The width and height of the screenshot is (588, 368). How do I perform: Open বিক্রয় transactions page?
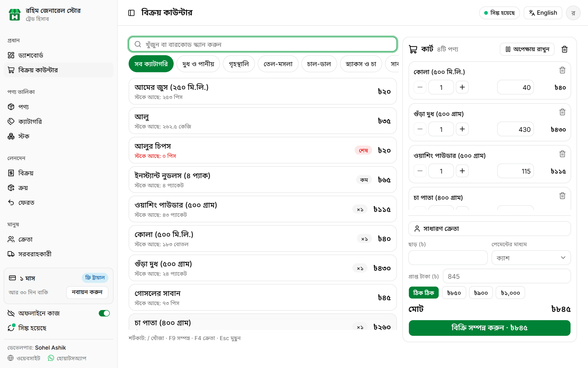(x=58, y=173)
